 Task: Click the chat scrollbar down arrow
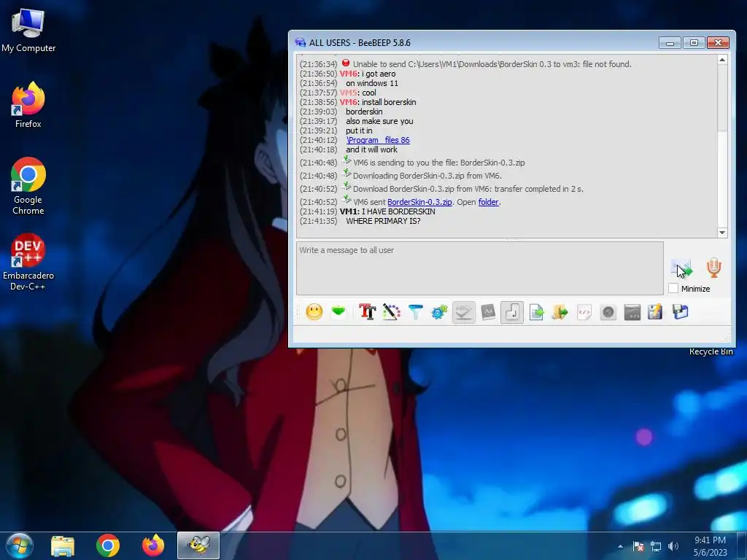[x=722, y=233]
